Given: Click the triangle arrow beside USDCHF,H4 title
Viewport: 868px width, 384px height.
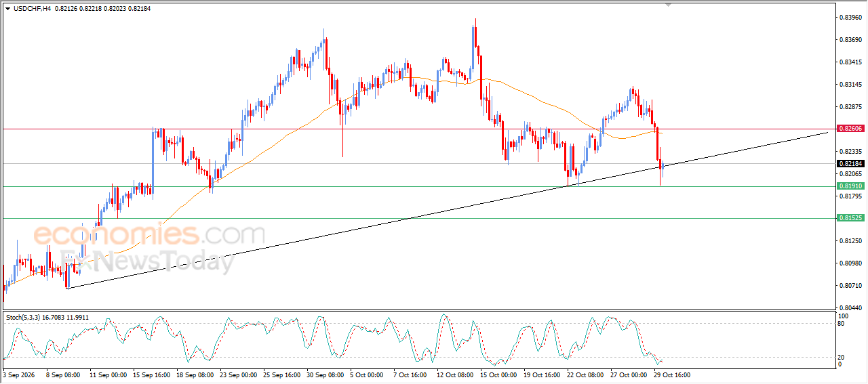Looking at the screenshot, I should [x=7, y=8].
